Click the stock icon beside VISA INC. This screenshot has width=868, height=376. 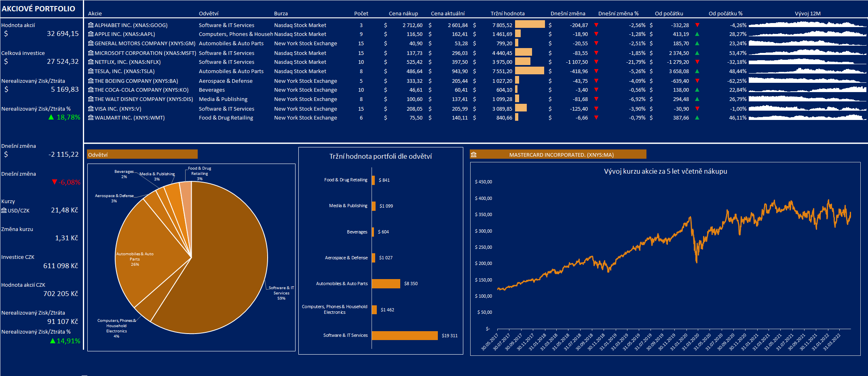91,109
